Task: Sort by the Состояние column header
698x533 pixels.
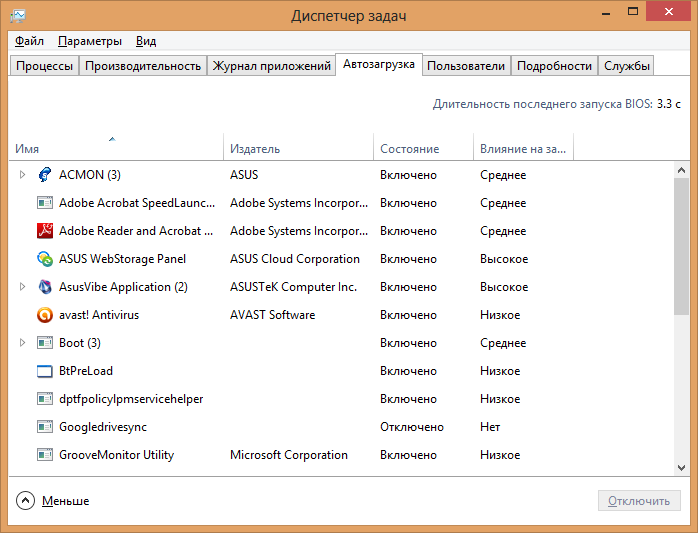Action: coord(423,147)
